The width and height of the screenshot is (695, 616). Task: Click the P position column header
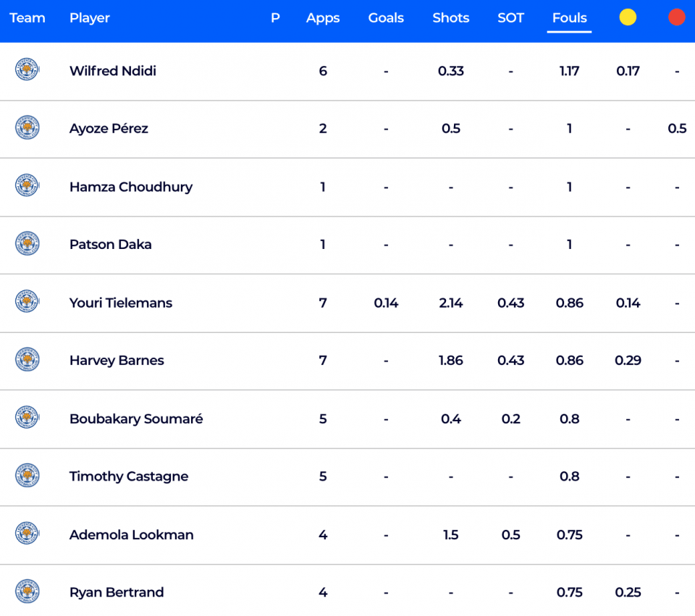click(x=275, y=17)
